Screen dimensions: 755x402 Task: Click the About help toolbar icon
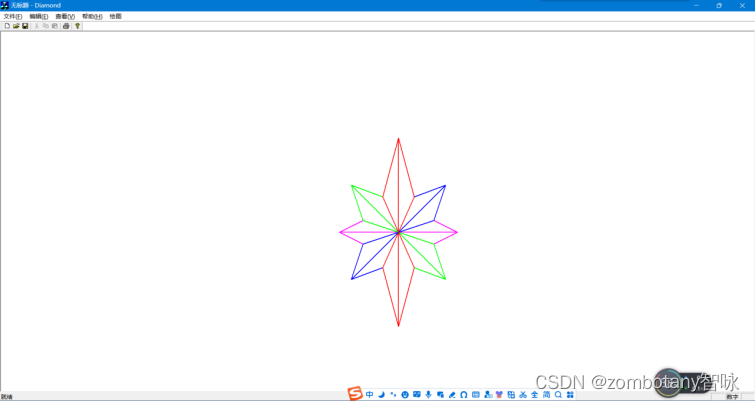tap(78, 26)
